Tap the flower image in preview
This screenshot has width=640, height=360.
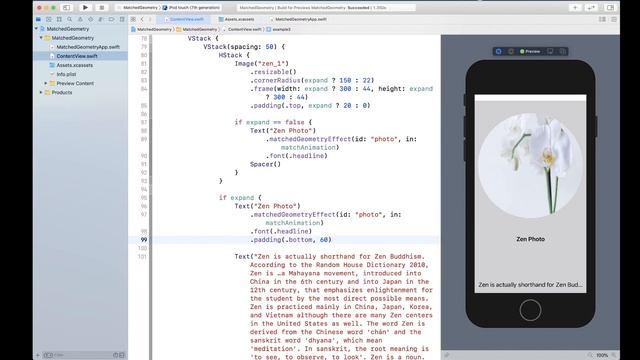point(530,165)
